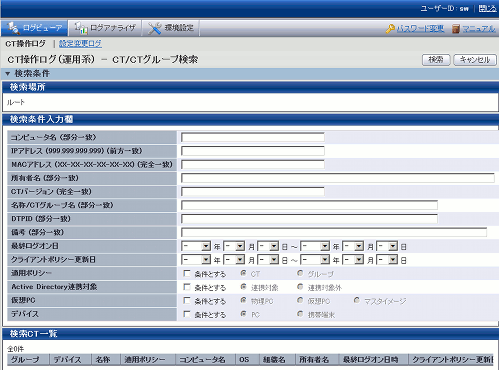Click the デバイス column header
Image resolution: width=499 pixels, height=370 pixels.
[x=70, y=360]
